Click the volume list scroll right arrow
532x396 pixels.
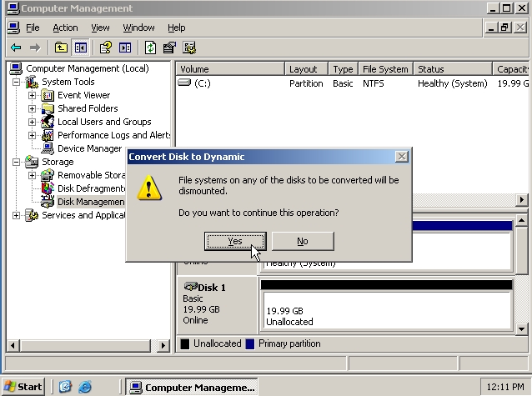521,200
